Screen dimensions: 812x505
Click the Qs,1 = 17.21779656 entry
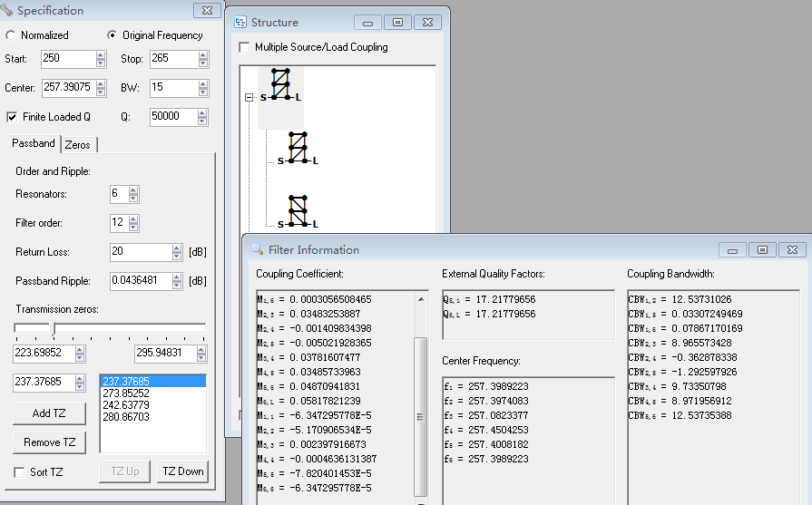pyautogui.click(x=489, y=299)
